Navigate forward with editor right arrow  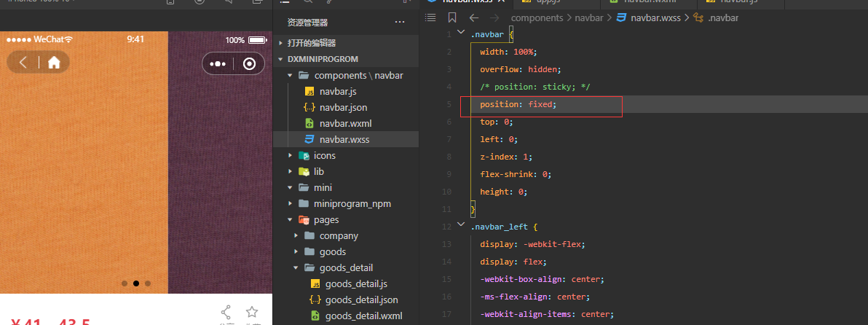point(494,17)
